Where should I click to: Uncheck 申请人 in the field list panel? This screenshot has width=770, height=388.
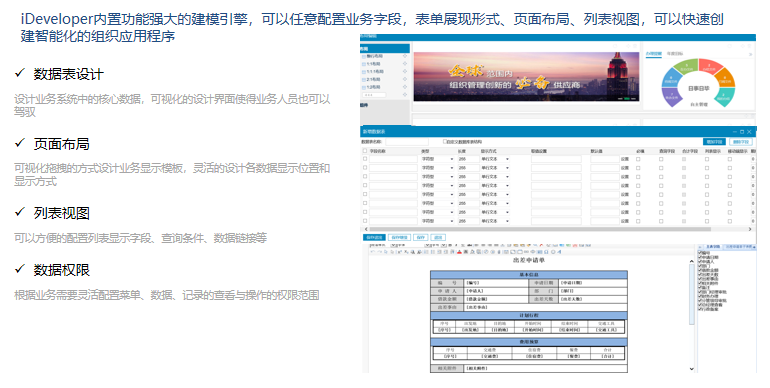click(700, 262)
